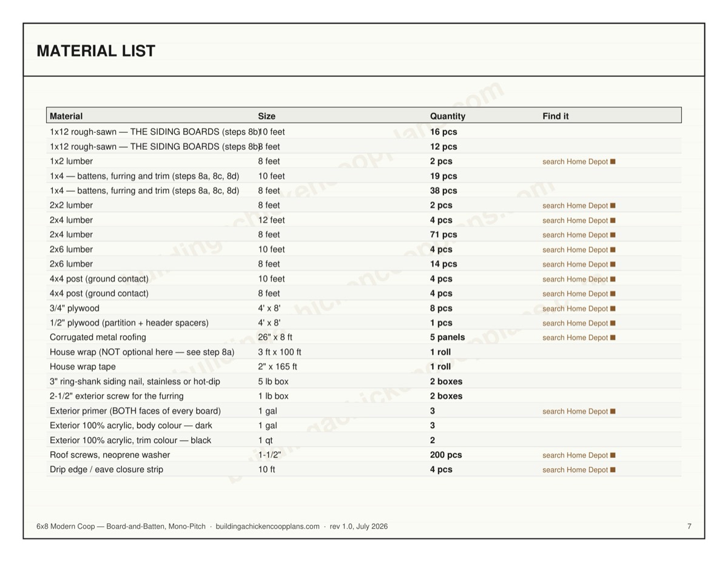Select the 200 pcs quantity cell
Image resolution: width=728 pixels, height=562 pixels.
[446, 455]
